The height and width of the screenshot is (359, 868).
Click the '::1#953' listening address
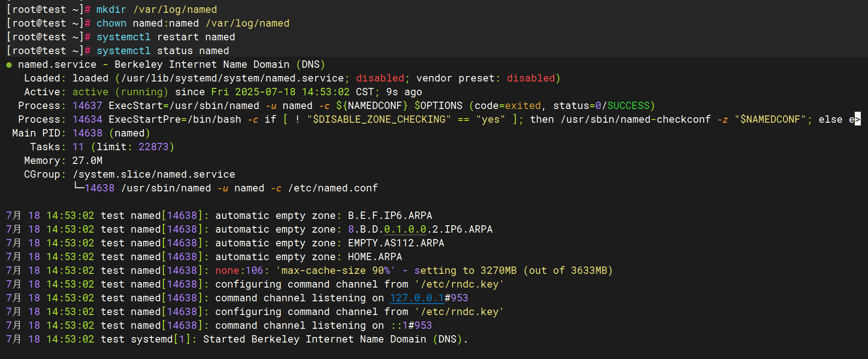click(x=411, y=326)
